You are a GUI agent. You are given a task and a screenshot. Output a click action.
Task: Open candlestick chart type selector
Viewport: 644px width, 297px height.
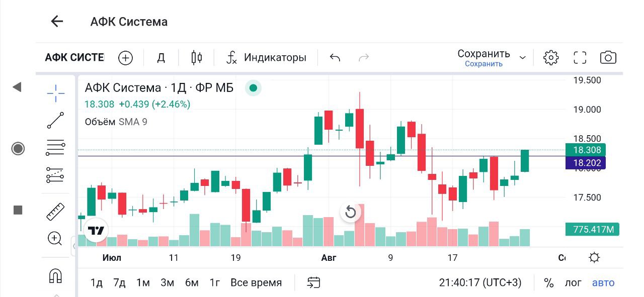[x=197, y=58]
